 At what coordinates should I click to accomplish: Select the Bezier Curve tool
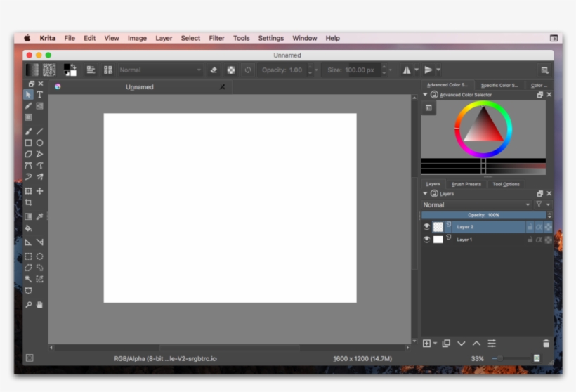coord(28,165)
